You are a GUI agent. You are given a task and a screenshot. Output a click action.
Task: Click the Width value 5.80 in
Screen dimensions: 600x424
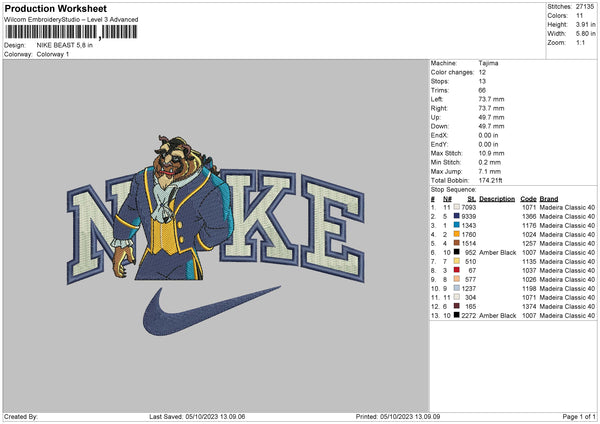tap(585, 34)
